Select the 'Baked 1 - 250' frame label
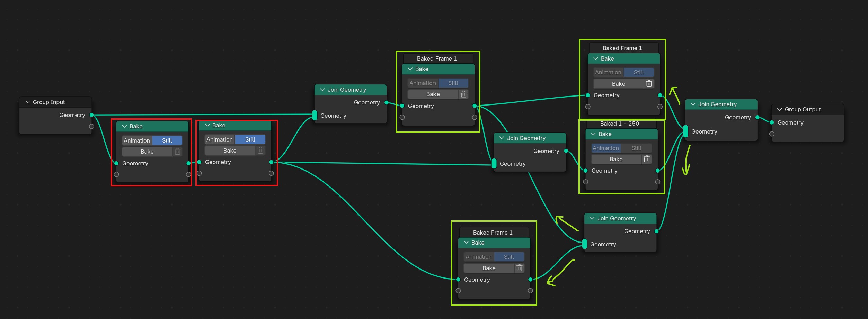 620,124
